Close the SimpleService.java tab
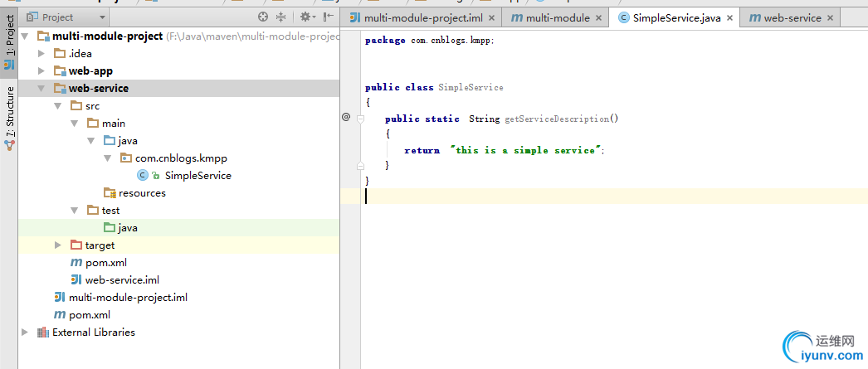868x369 pixels. [x=729, y=17]
